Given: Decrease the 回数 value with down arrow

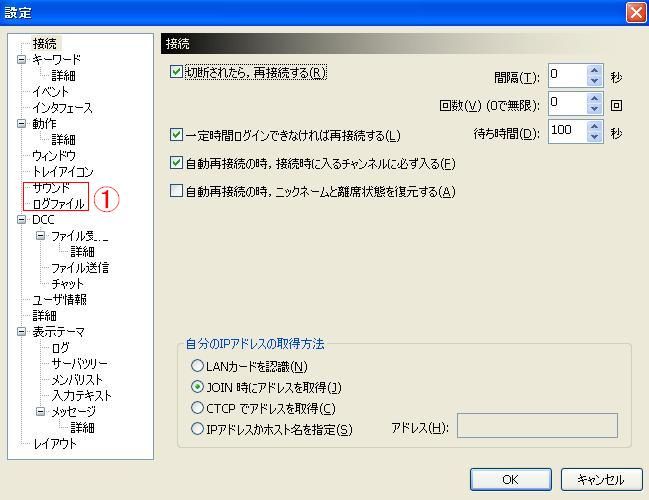Looking at the screenshot, I should pos(594,109).
